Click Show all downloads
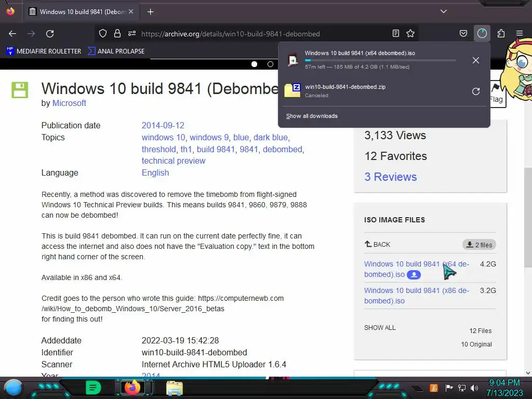532x399 pixels. point(312,116)
